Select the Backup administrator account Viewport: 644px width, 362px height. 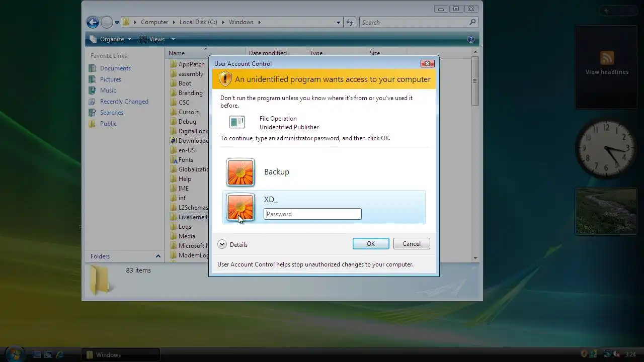click(324, 172)
